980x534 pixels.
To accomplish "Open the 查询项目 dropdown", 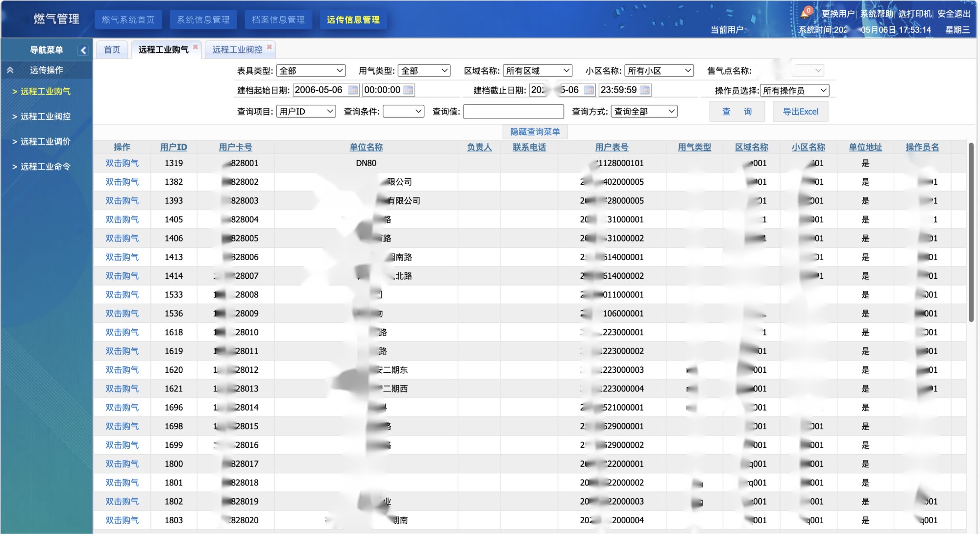I will 306,112.
